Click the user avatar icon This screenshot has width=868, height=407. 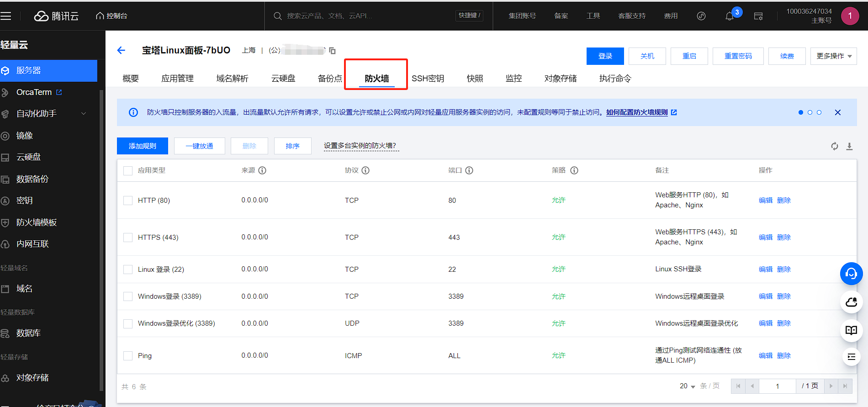850,16
